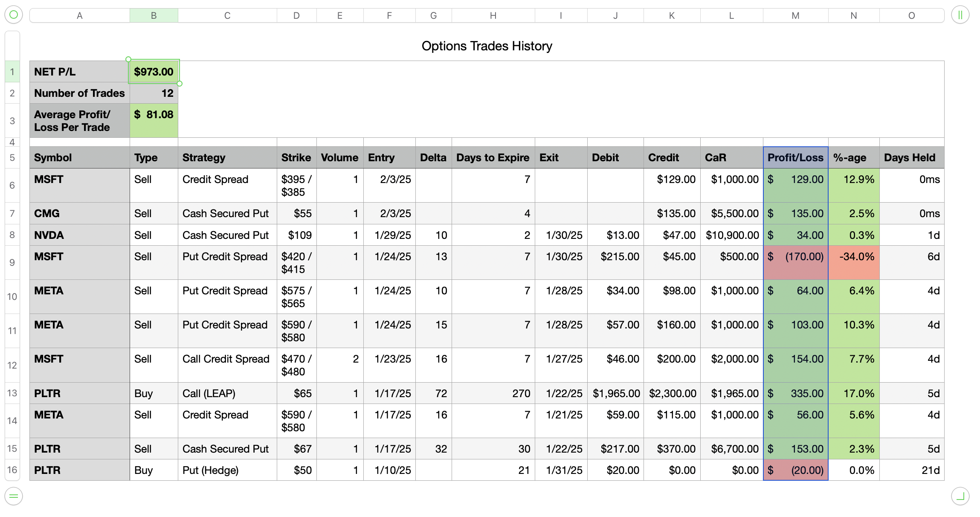Select row 3 via its row number

12,121
